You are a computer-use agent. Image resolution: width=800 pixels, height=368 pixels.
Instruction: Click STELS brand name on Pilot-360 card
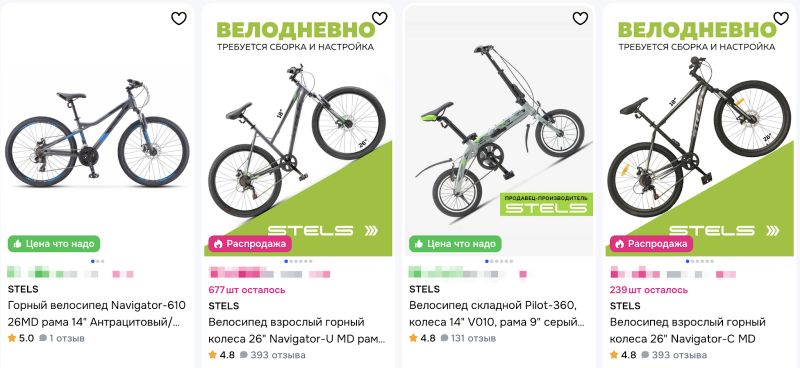[424, 289]
